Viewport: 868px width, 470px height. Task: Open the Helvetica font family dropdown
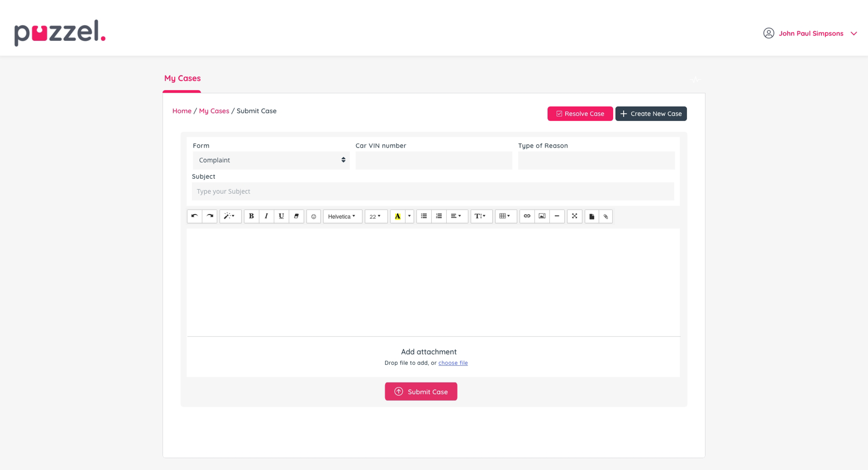pyautogui.click(x=342, y=216)
